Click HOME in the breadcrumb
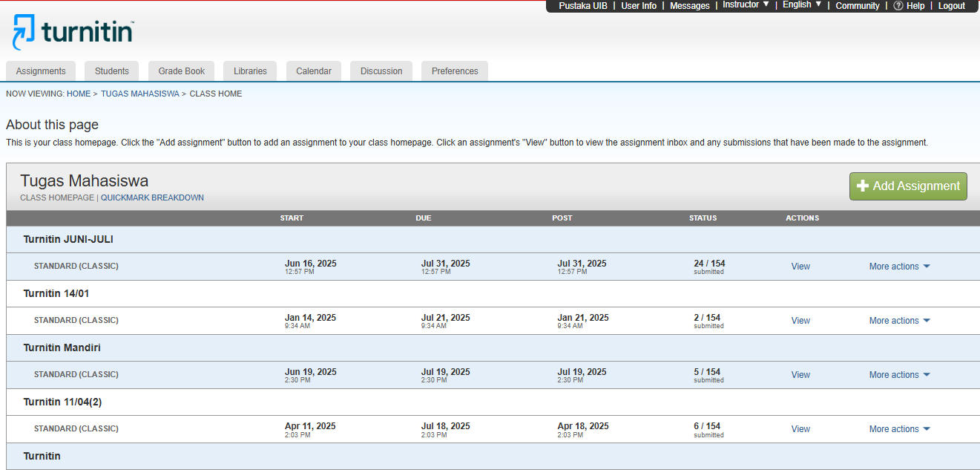 point(79,94)
